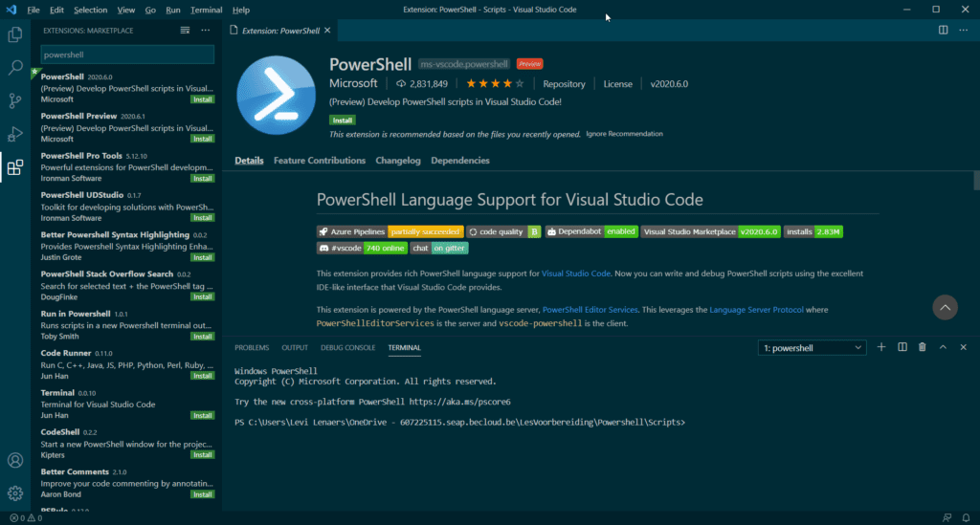Screen dimensions: 980x525
Task: Open the View menu
Action: (125, 10)
